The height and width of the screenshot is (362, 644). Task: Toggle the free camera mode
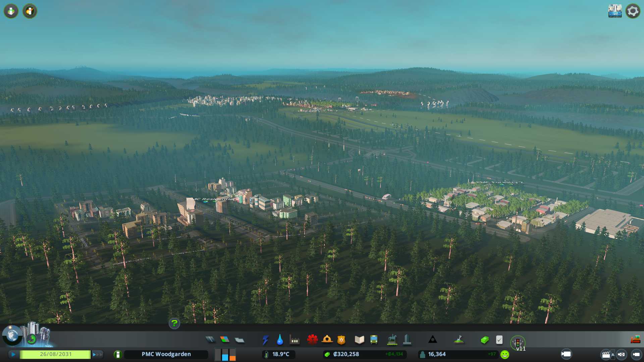coord(636,354)
